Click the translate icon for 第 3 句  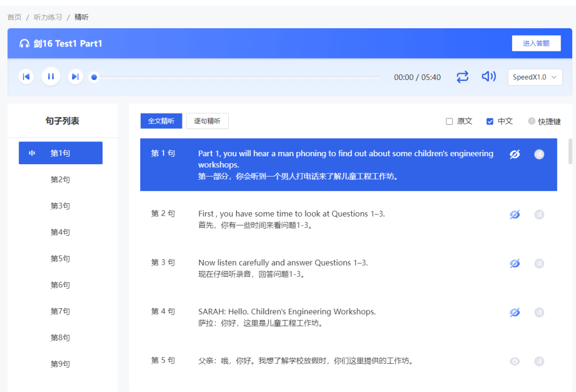click(539, 263)
